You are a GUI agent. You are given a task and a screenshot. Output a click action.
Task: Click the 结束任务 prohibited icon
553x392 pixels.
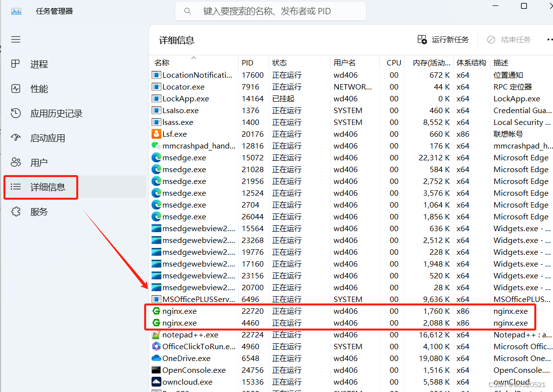click(491, 39)
